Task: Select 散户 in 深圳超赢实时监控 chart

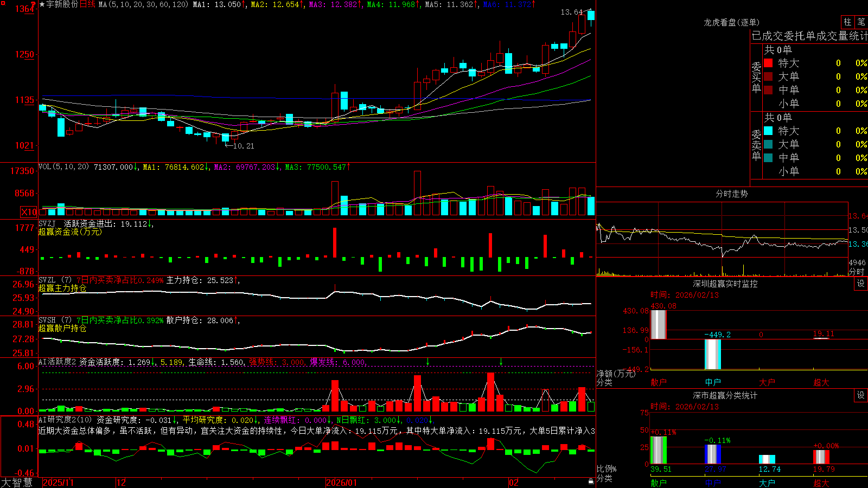Action: point(659,382)
